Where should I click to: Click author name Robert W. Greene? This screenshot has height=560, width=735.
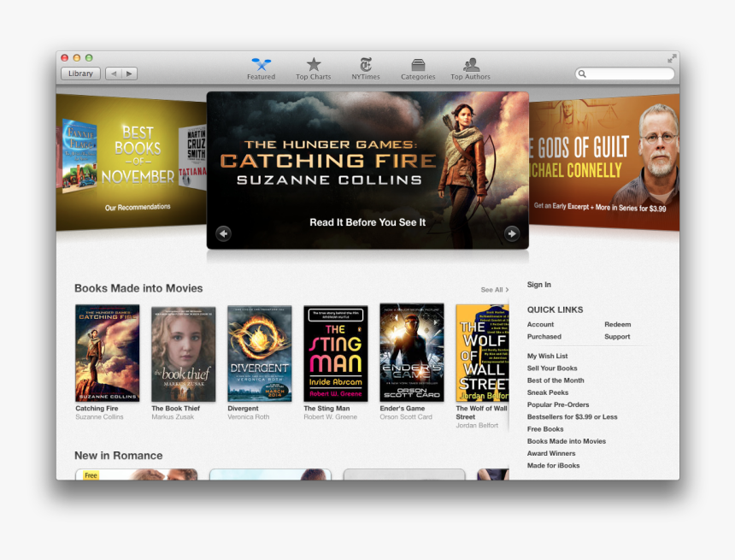tap(331, 417)
